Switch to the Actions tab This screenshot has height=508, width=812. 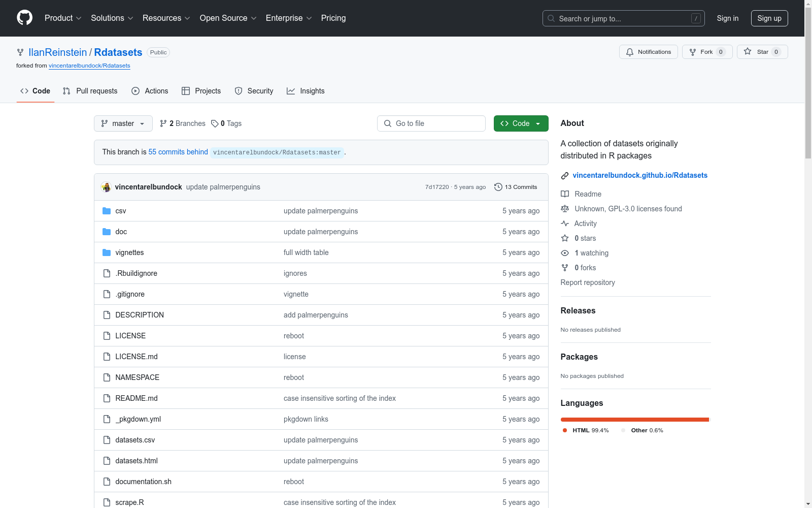click(150, 91)
